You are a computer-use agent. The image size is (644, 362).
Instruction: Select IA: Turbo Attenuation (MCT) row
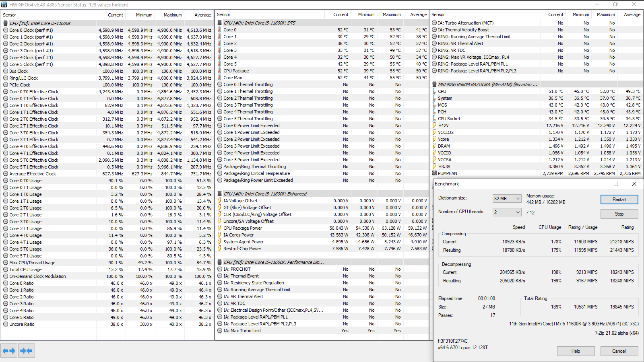point(537,23)
